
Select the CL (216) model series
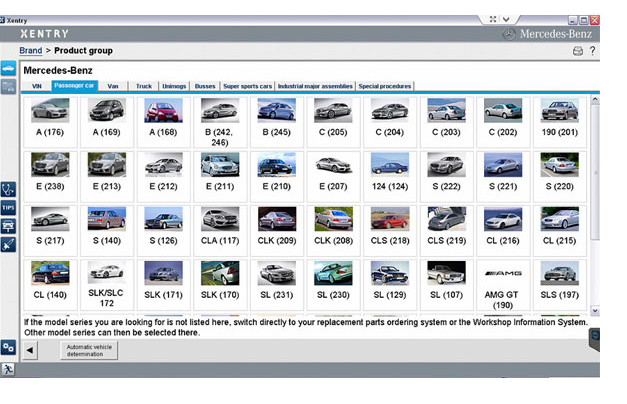click(503, 231)
